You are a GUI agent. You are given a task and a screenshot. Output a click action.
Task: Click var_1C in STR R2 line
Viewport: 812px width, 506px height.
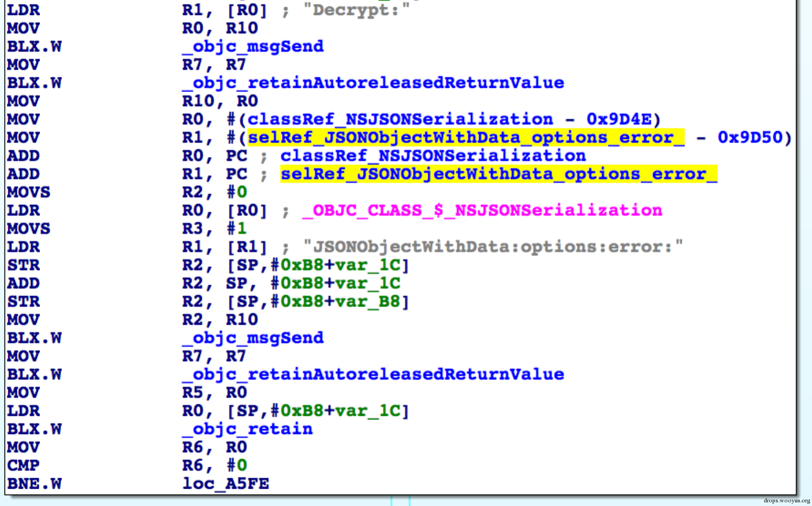(x=367, y=265)
